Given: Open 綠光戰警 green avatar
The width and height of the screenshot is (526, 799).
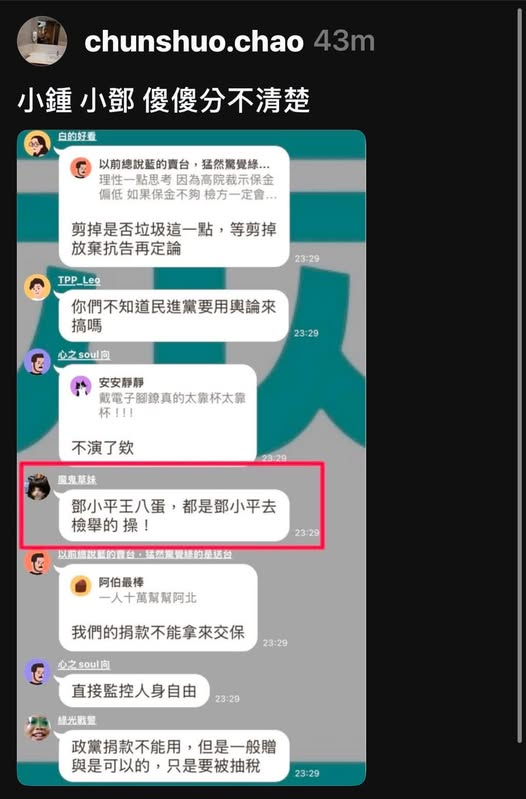Looking at the screenshot, I should coord(38,728).
